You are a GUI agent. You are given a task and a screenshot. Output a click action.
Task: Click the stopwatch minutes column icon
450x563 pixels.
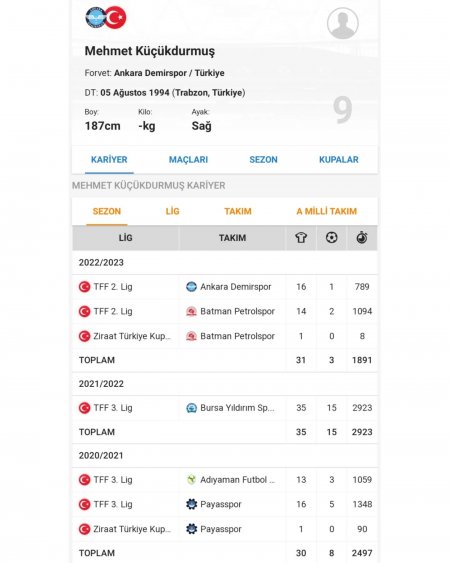[x=362, y=237]
